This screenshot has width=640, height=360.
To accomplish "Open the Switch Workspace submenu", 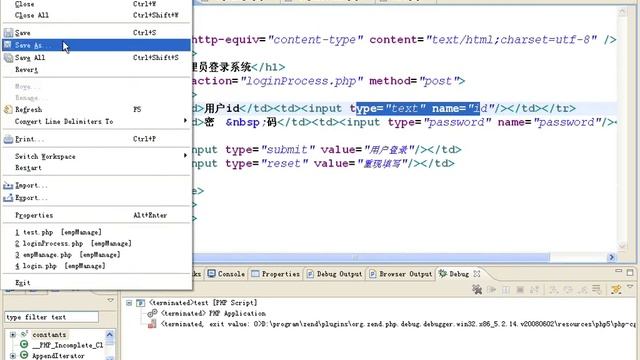I will pyautogui.click(x=97, y=156).
